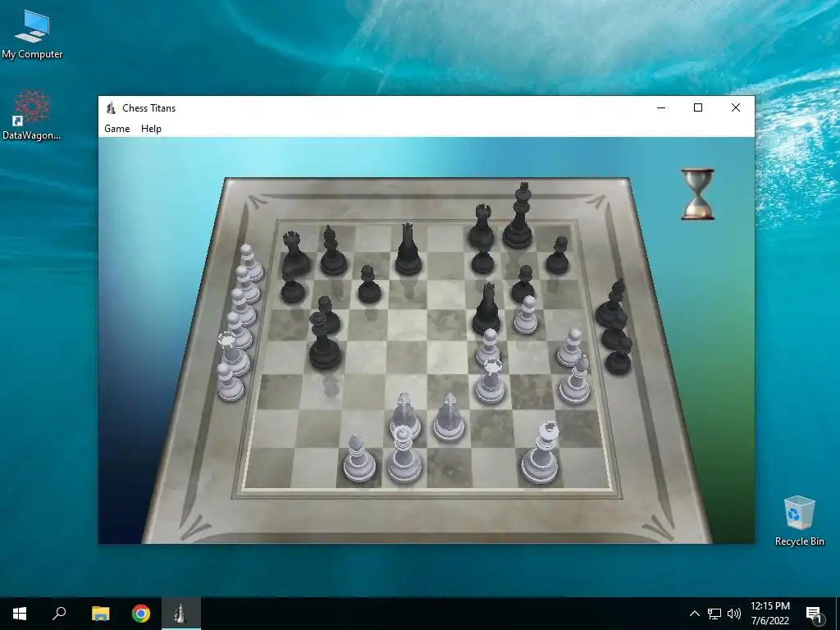The image size is (840, 630).
Task: Click the black pawn on g6
Action: [x=523, y=284]
